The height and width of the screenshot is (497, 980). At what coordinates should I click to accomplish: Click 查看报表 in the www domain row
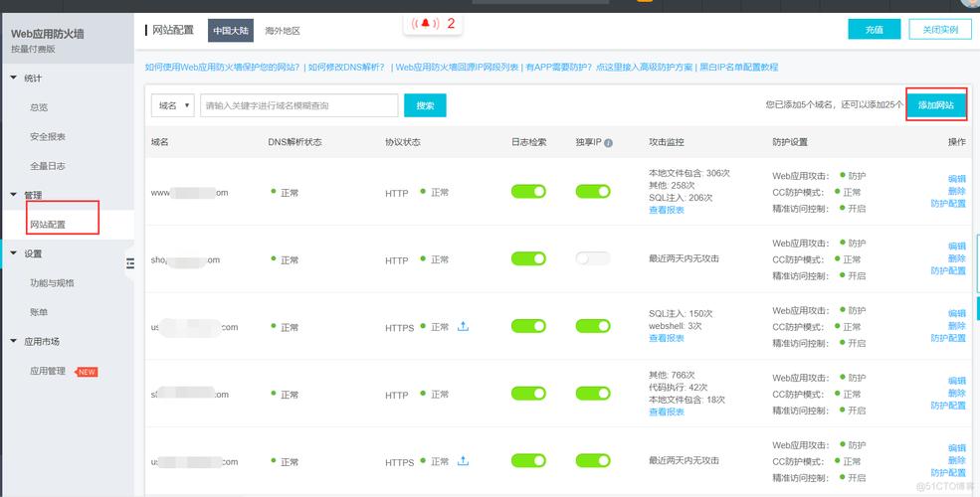tap(667, 211)
